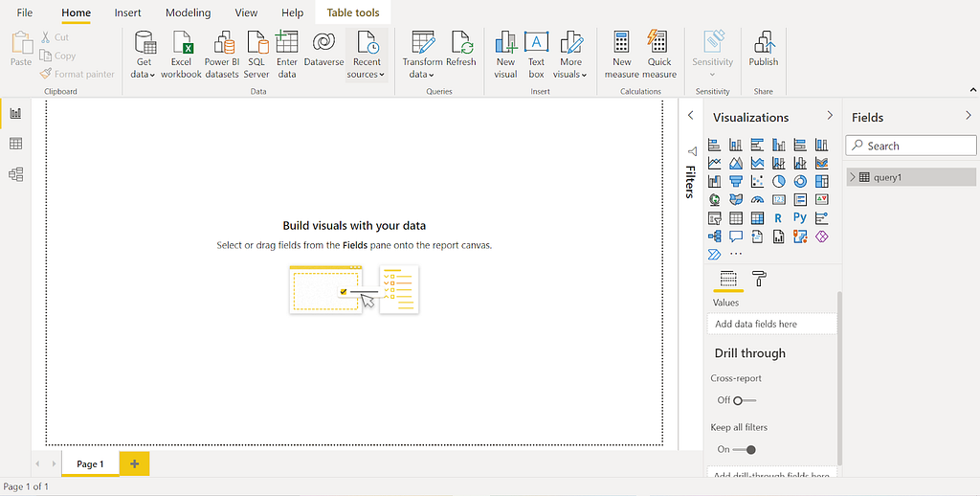Switch to Model view in left sidebar
The height and width of the screenshot is (496, 980).
click(x=15, y=174)
